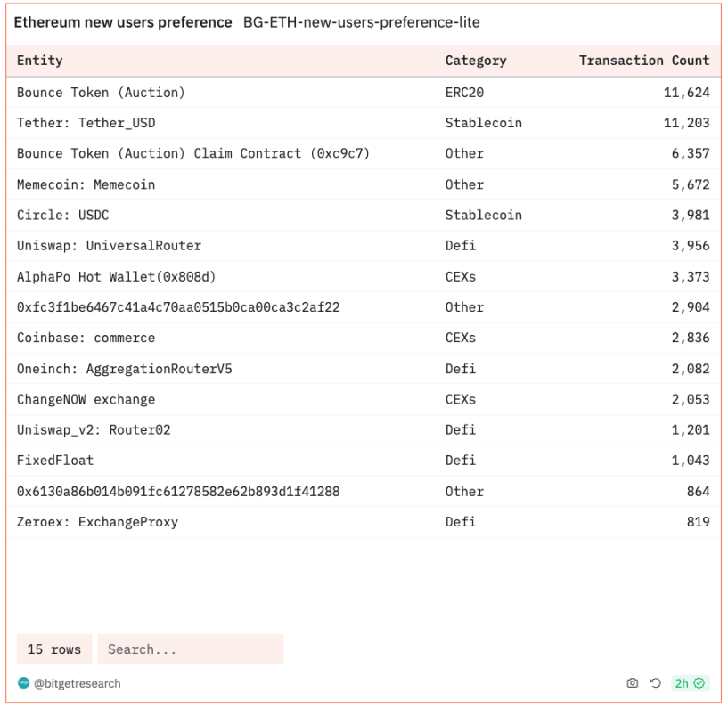The width and height of the screenshot is (728, 710).
Task: Click the 2h freshness status badge
Action: click(689, 683)
